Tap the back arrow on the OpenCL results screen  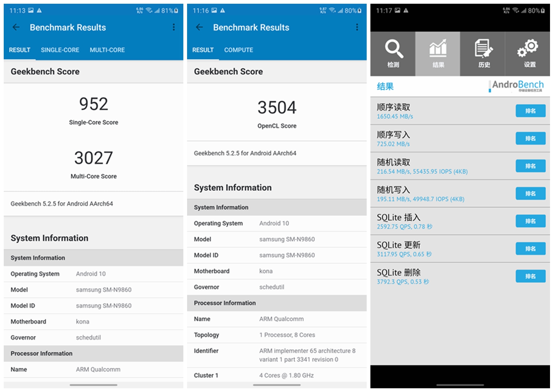pyautogui.click(x=199, y=27)
